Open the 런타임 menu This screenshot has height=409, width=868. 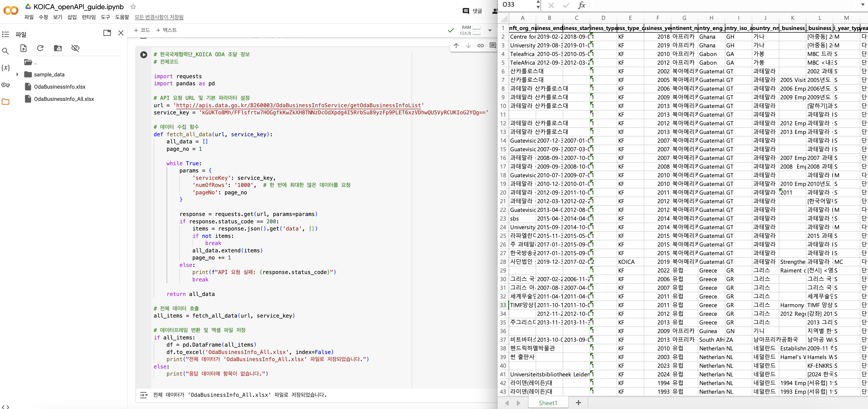[x=89, y=17]
